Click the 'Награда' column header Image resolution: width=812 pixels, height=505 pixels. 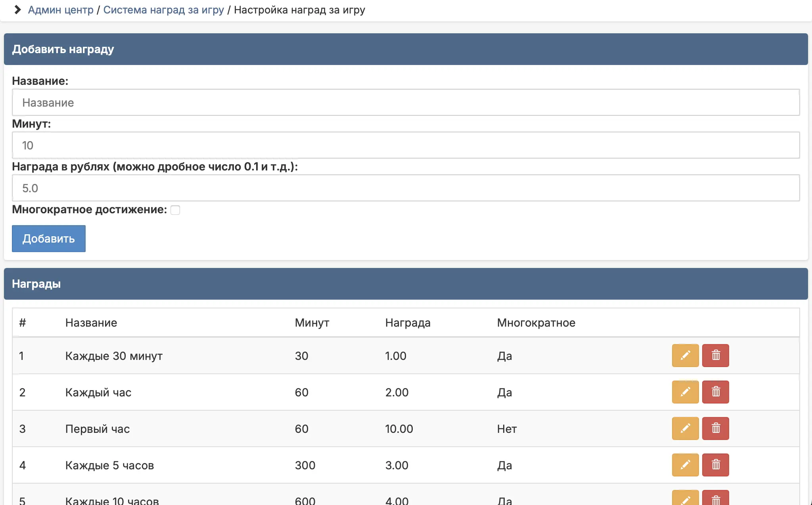point(408,323)
